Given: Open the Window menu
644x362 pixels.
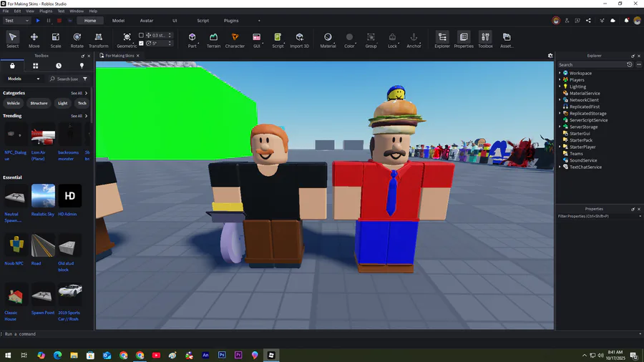Looking at the screenshot, I should 77,11.
